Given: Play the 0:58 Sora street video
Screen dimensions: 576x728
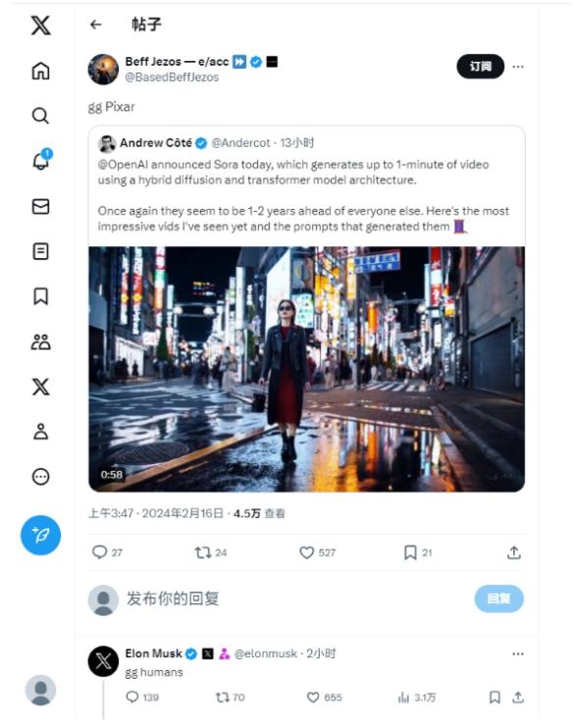Looking at the screenshot, I should [306, 369].
